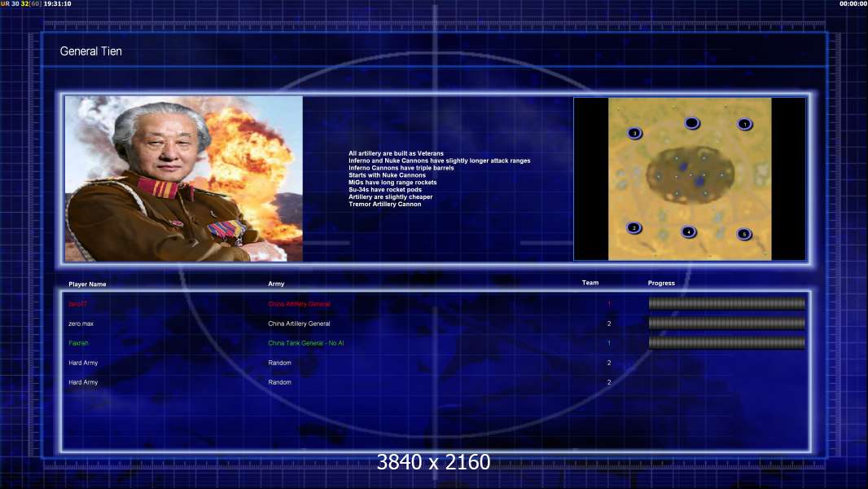Click "Starts with Nuke Cannons" line

tap(387, 175)
